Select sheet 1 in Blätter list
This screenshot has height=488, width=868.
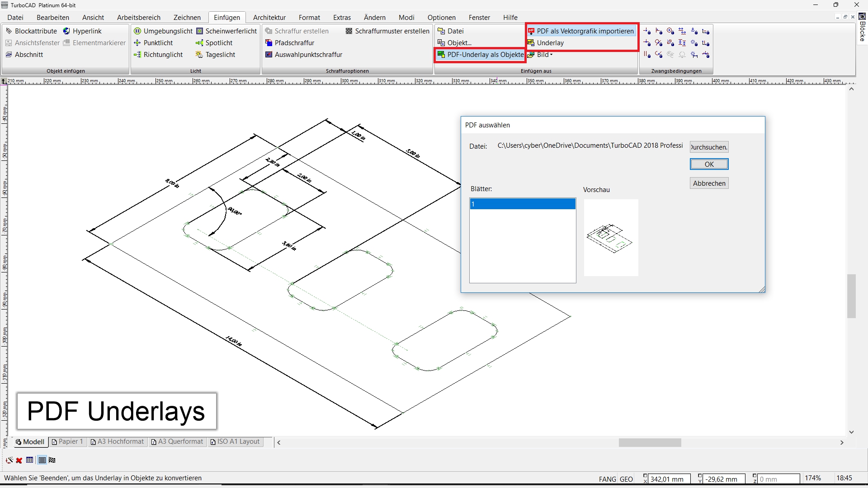523,204
